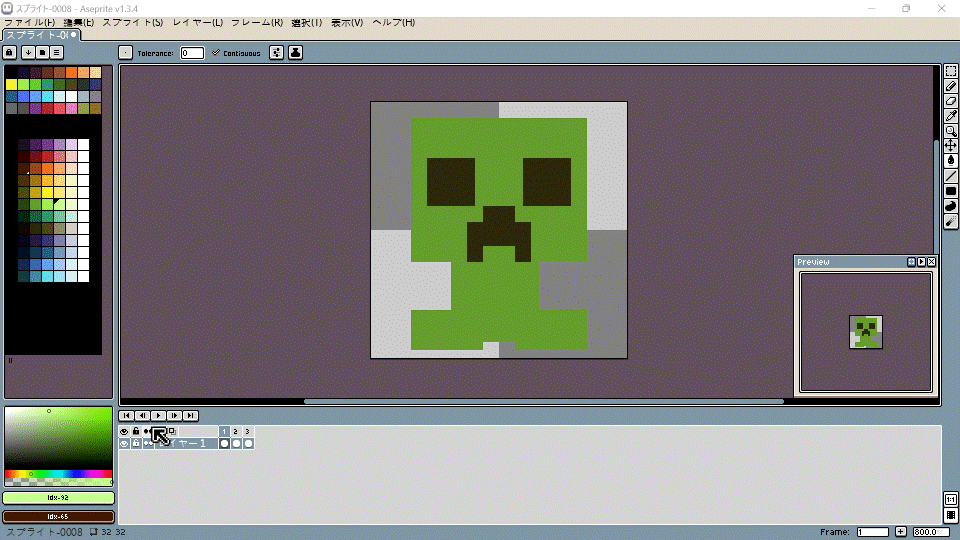Image resolution: width=960 pixels, height=540 pixels.
Task: Click the background color Idx-65 button
Action: 59,516
